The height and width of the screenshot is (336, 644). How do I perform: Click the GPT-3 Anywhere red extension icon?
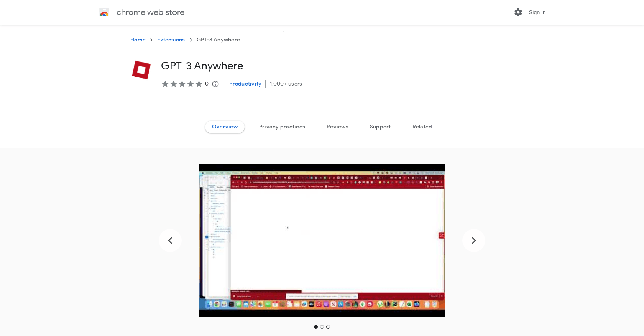(141, 70)
